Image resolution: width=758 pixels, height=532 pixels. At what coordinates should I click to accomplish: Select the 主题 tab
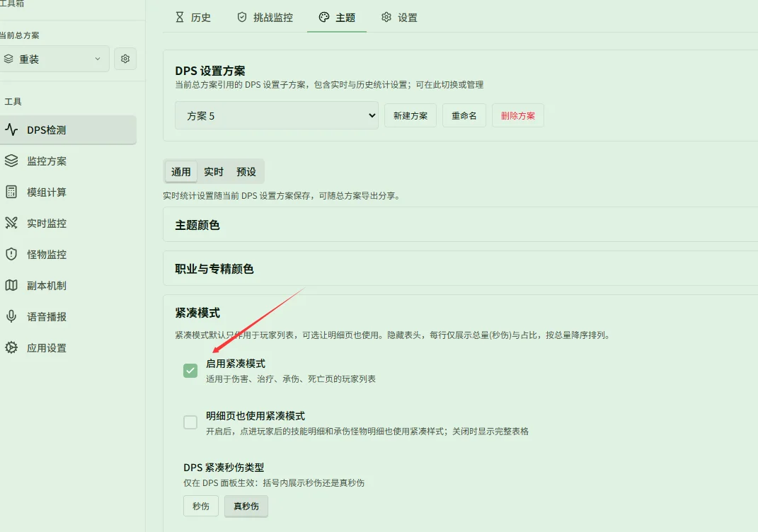tap(337, 18)
